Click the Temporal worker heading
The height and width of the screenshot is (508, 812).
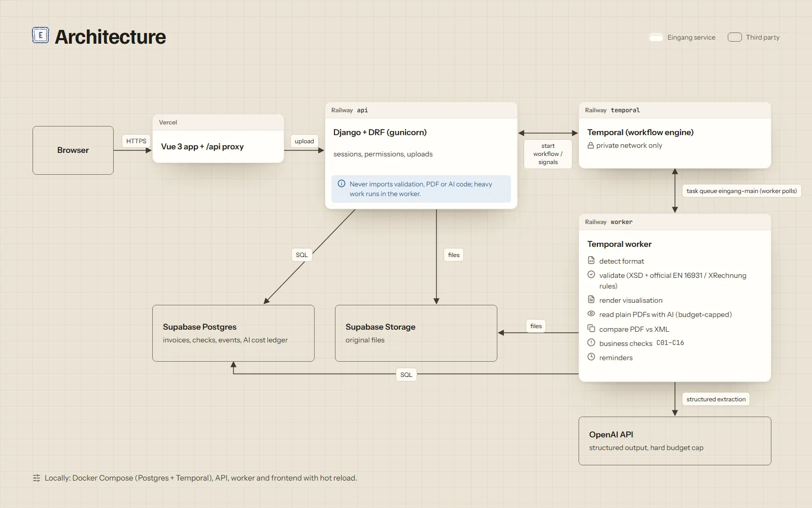coord(620,244)
